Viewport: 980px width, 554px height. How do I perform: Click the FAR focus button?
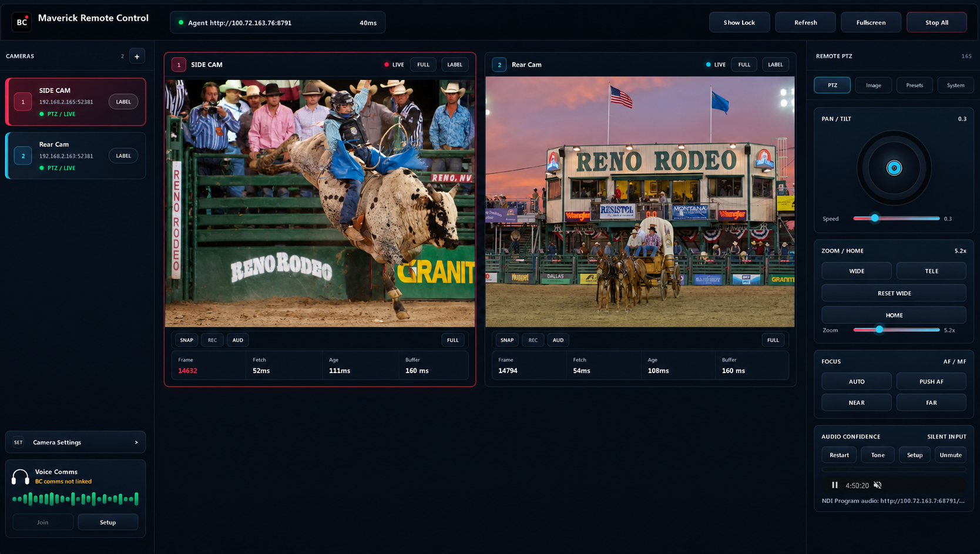(931, 403)
